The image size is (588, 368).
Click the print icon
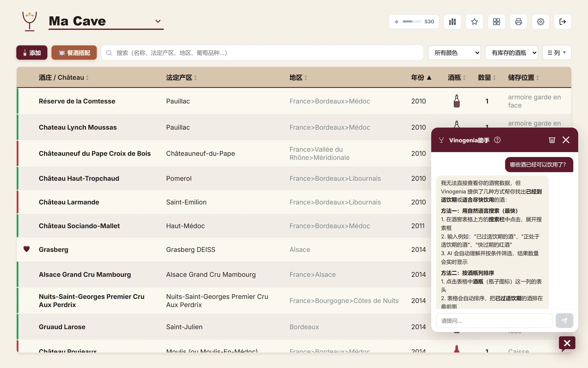[x=518, y=22]
